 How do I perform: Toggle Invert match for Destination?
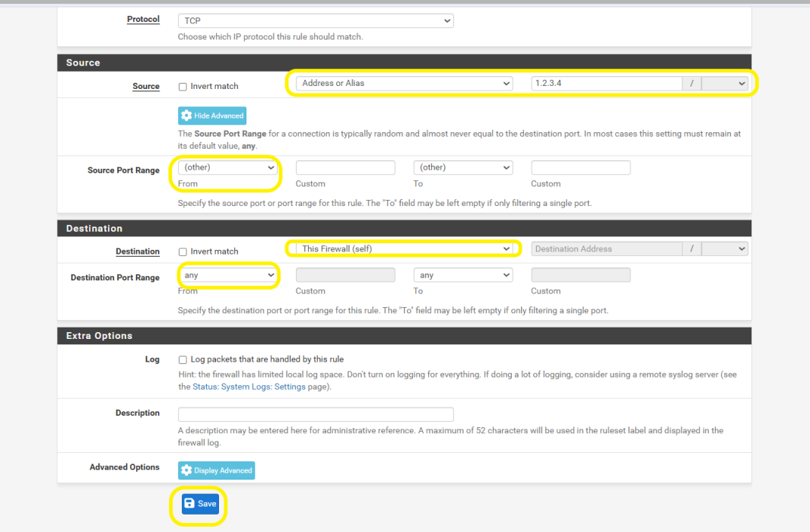click(x=183, y=252)
